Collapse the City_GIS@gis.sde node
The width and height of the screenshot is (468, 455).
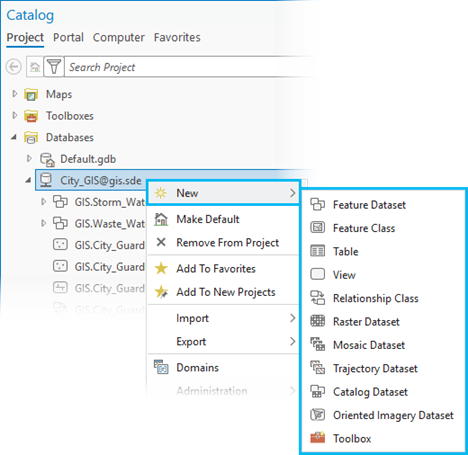(28, 180)
